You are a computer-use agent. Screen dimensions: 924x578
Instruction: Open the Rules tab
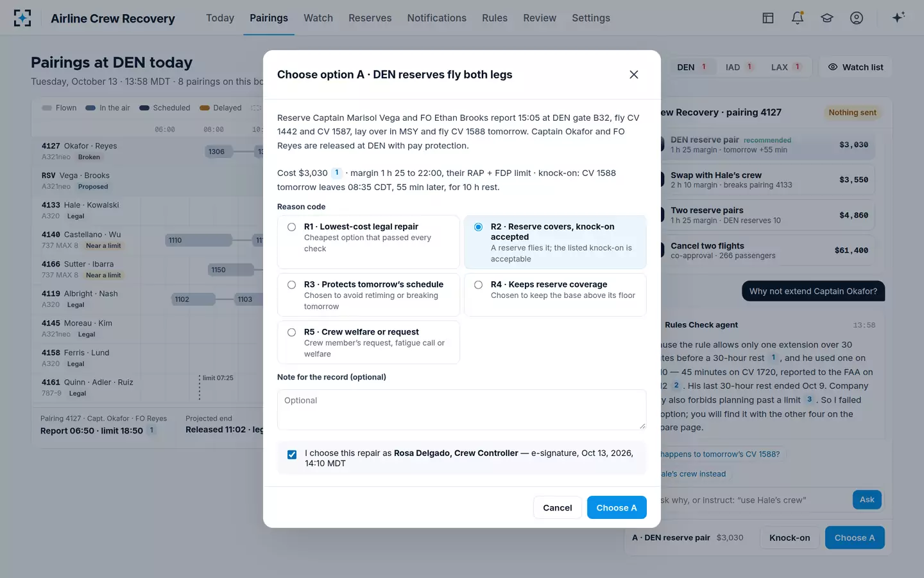coord(495,18)
